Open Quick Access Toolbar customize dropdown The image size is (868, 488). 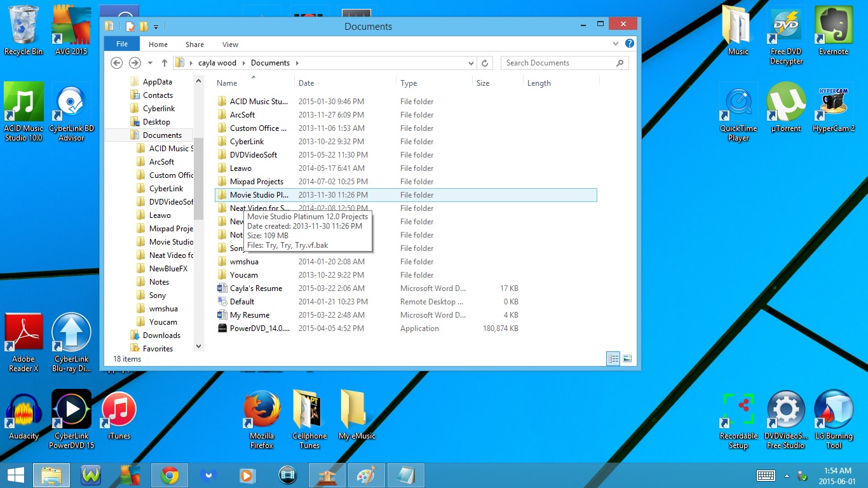tap(156, 27)
